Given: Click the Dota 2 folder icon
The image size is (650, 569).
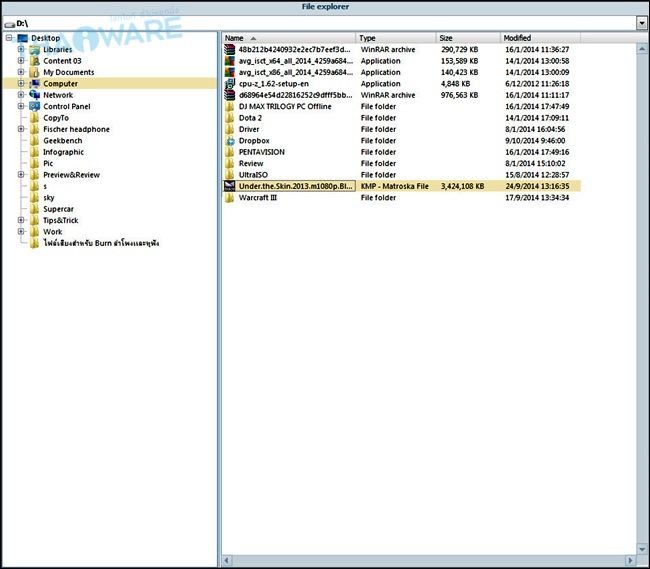Looking at the screenshot, I should [230, 118].
